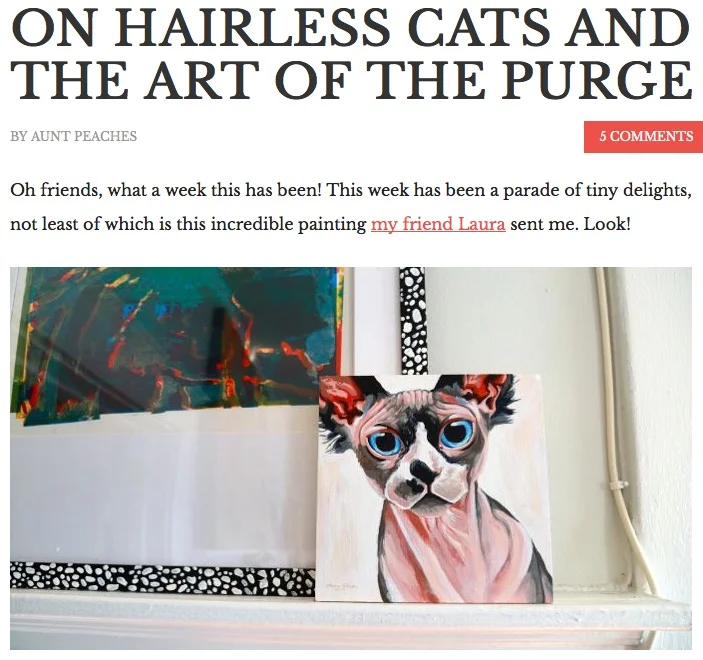This screenshot has width=703, height=660.
Task: Follow the "my friend Laura" link
Action: [438, 224]
